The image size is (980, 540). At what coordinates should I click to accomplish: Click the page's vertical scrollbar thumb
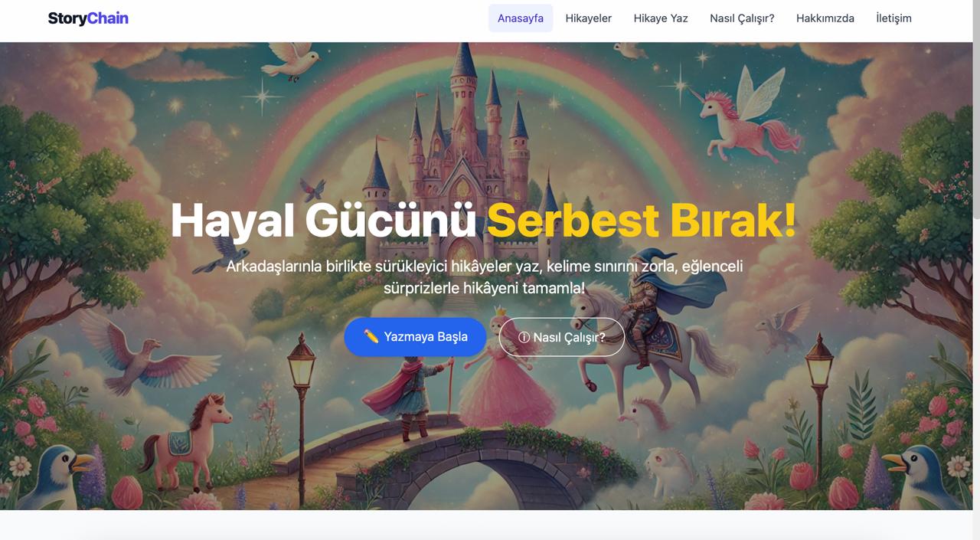click(x=975, y=100)
